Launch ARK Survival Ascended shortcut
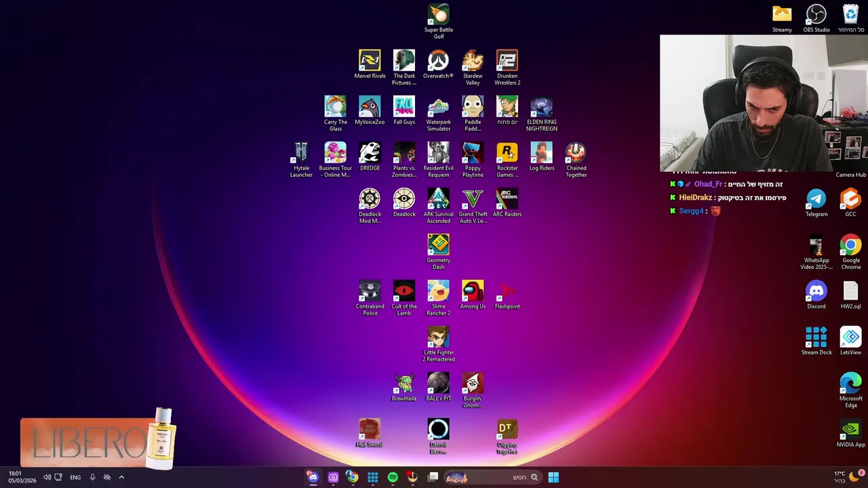Viewport: 868px width, 488px height. (x=438, y=205)
